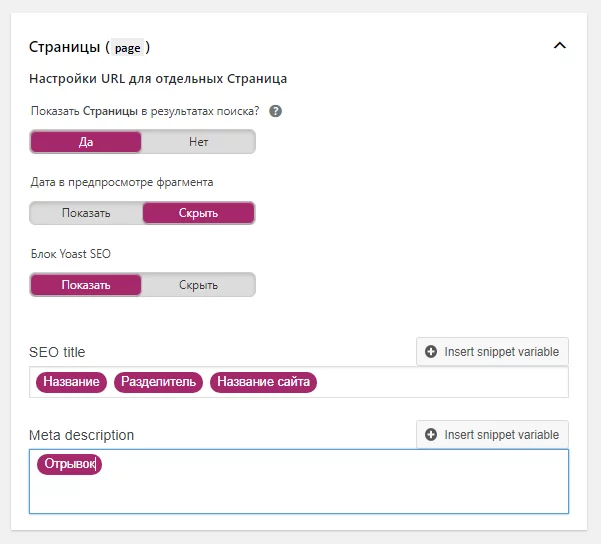
Task: Select the Разделитель variable tag
Action: (x=158, y=382)
